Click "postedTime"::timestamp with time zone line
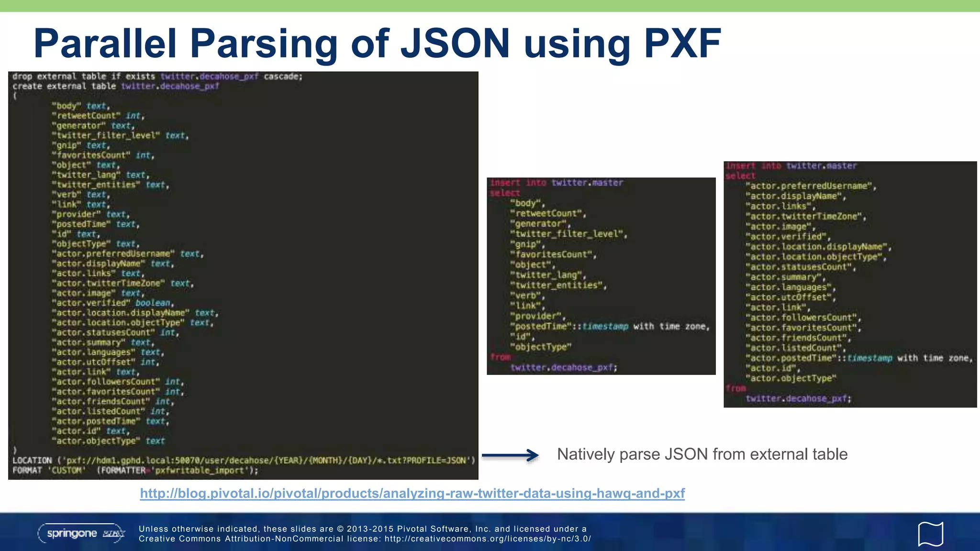This screenshot has height=551, width=980. 610,326
